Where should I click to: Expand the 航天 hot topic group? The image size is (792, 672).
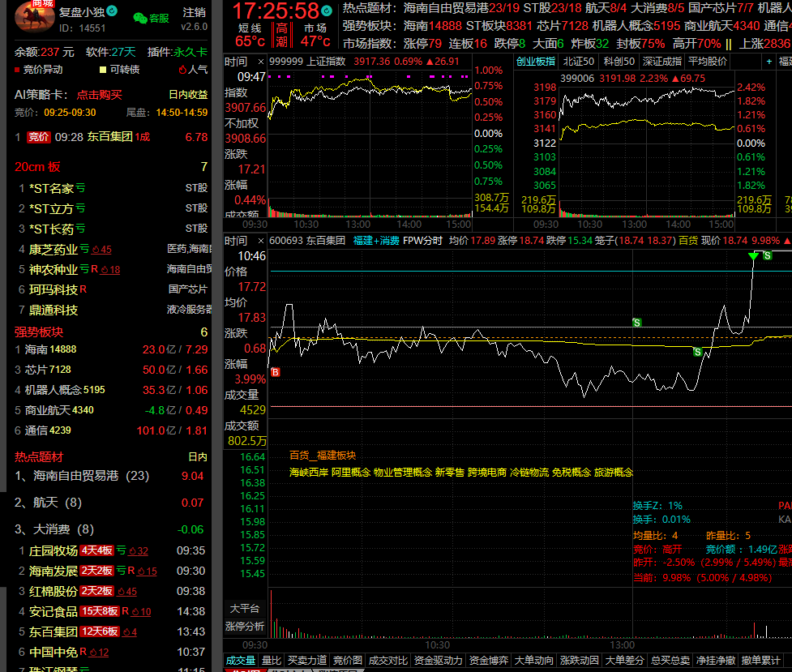[x=49, y=503]
